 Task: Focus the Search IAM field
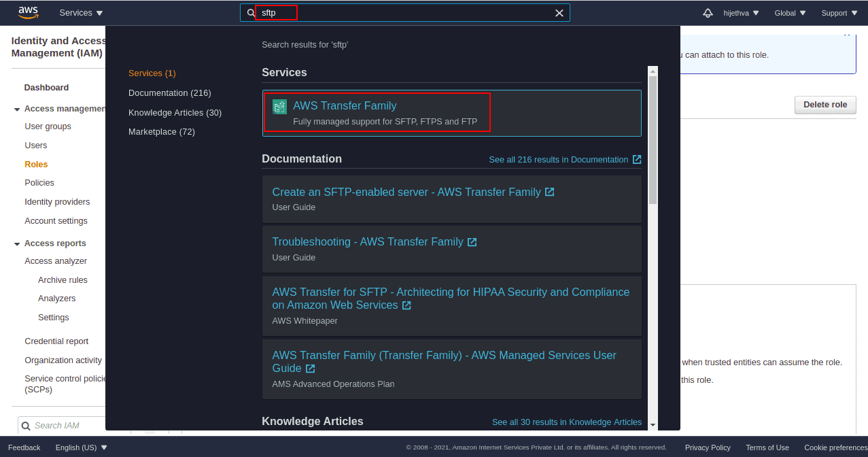tap(62, 426)
